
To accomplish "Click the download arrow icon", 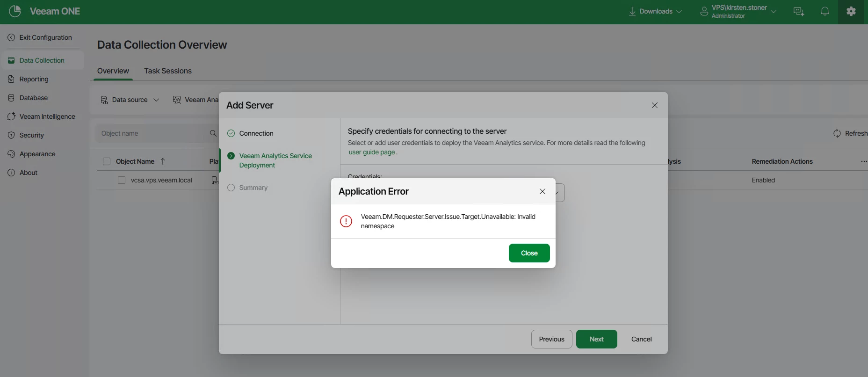I will tap(632, 11).
